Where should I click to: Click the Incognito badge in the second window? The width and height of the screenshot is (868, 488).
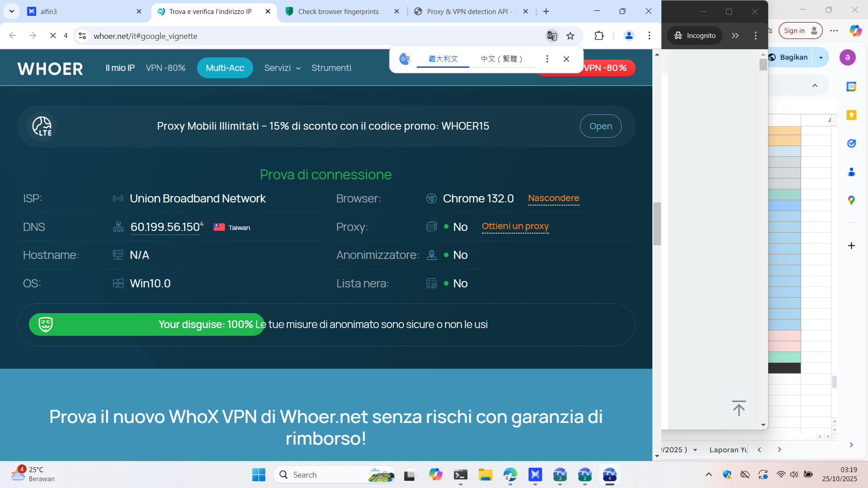(695, 36)
